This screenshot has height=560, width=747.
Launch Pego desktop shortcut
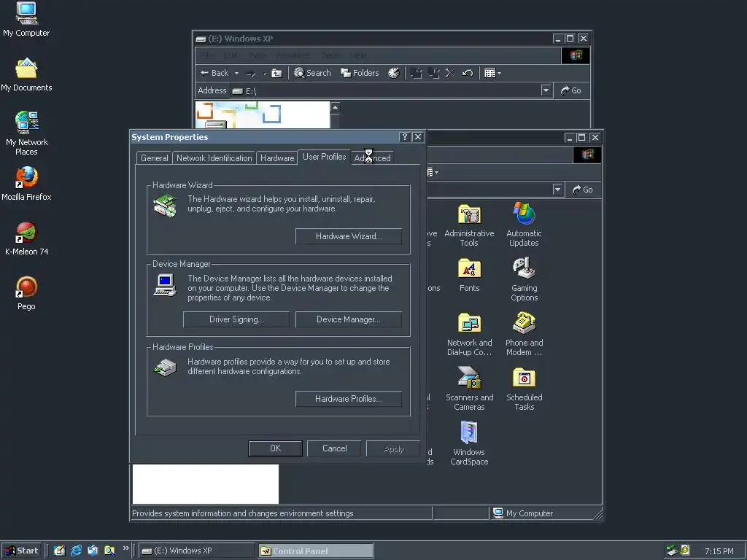(x=26, y=293)
